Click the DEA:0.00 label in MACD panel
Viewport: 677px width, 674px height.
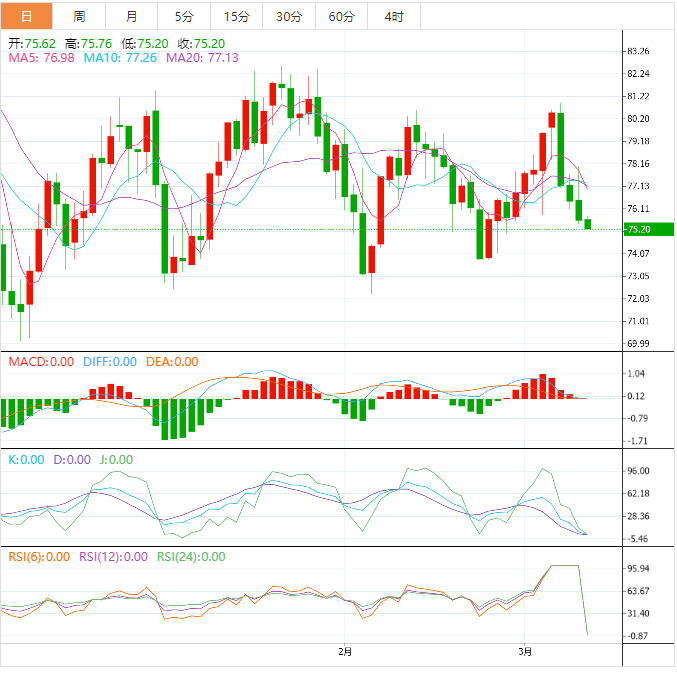coord(172,362)
